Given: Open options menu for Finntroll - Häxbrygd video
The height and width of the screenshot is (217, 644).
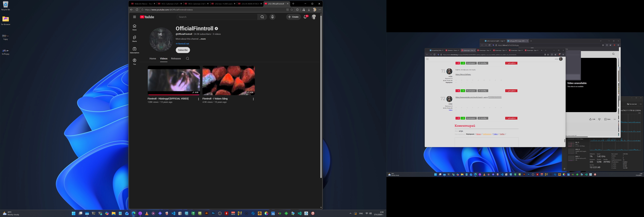Looking at the screenshot, I should 199,99.
